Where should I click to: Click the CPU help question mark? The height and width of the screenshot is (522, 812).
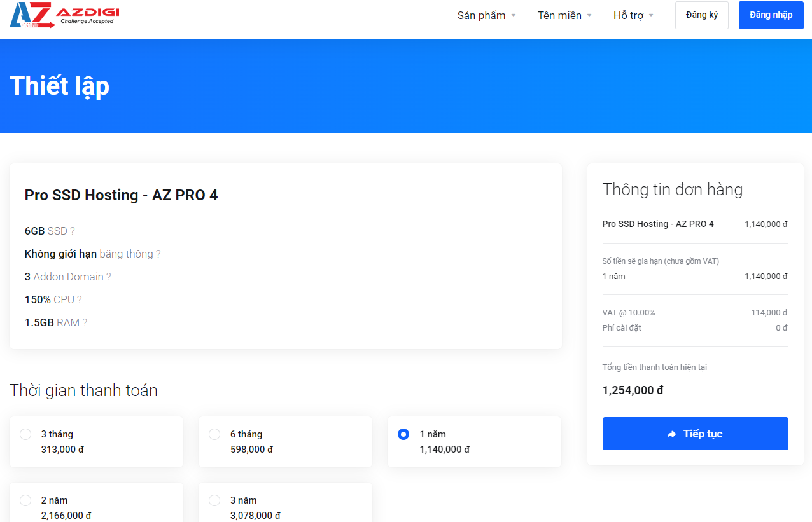pyautogui.click(x=80, y=300)
